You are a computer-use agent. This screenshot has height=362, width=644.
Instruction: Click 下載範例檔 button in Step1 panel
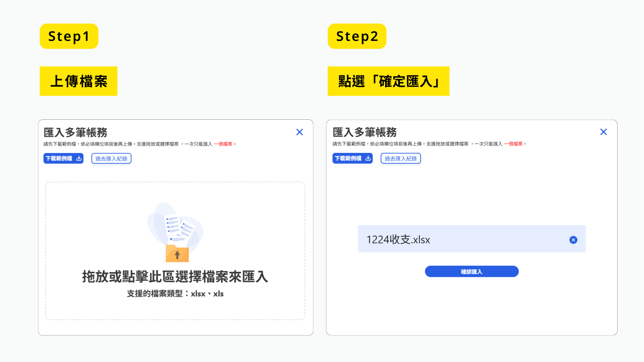(x=59, y=158)
